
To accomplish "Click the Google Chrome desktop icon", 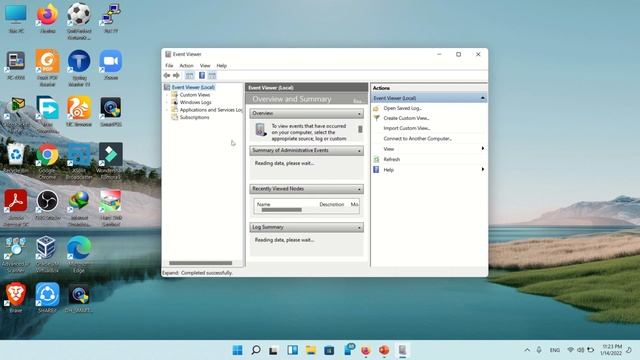I will coord(47,161).
